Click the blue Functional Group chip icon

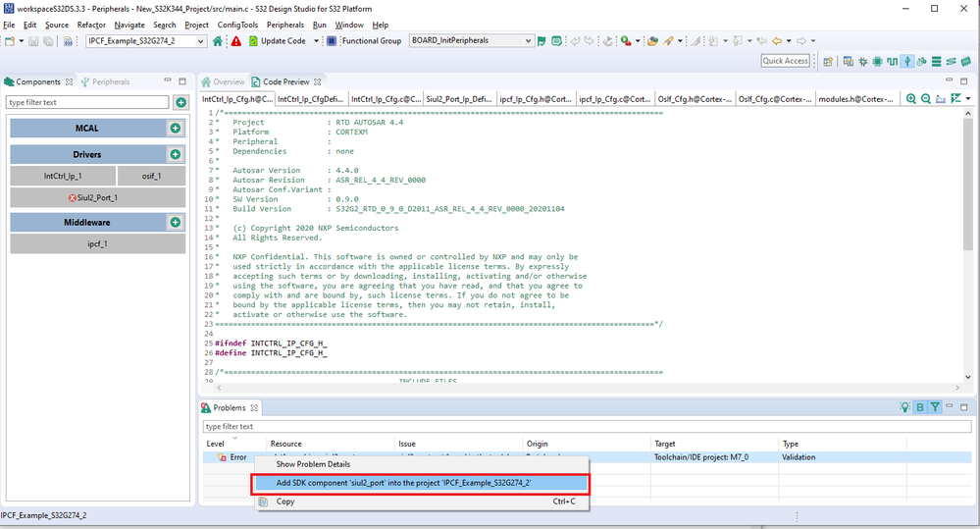332,40
